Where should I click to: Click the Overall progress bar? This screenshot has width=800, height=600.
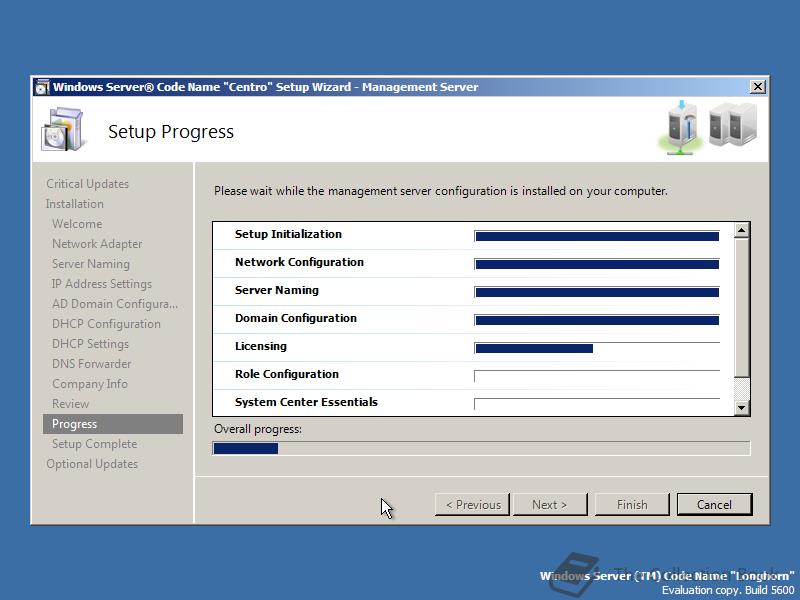(481, 448)
